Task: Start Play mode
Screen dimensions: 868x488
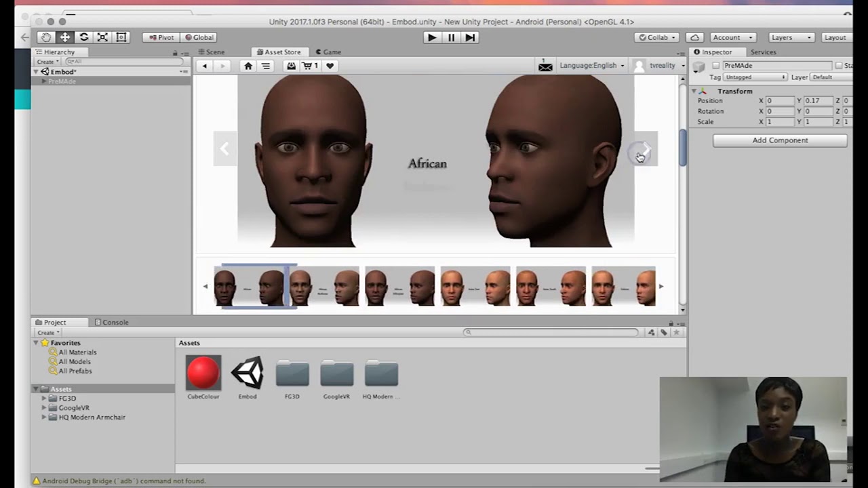Action: [x=432, y=37]
